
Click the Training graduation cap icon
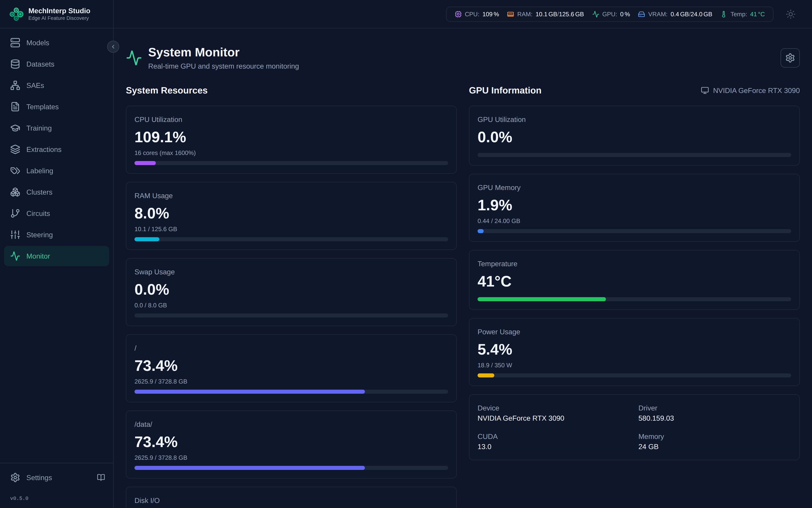(15, 128)
